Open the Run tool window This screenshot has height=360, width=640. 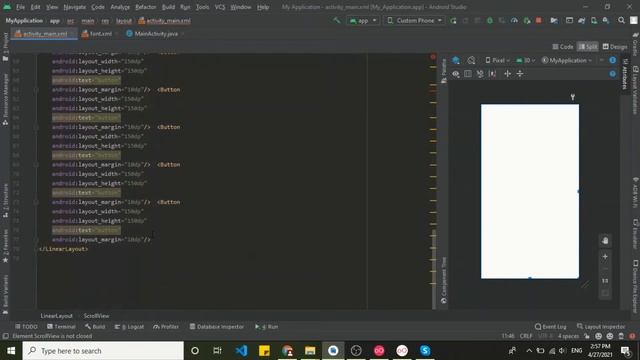pyautogui.click(x=267, y=327)
